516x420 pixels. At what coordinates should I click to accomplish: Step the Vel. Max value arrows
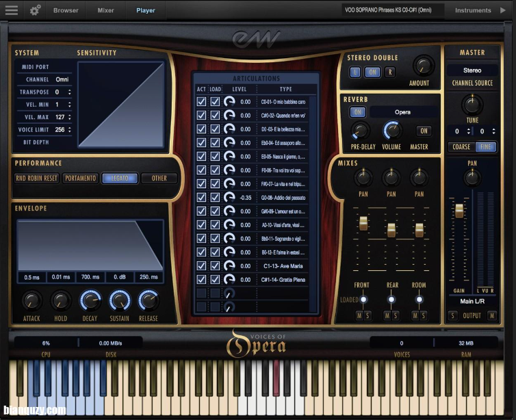(x=69, y=117)
